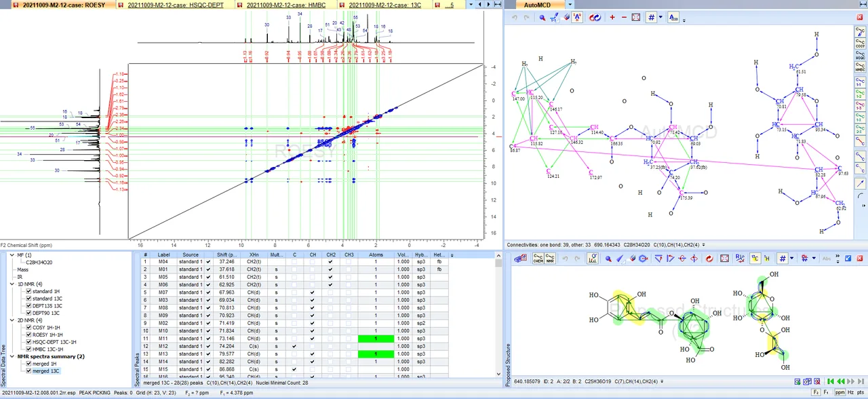
Task: Toggle the HMBC 13C-1H checkbox
Action: click(x=28, y=349)
